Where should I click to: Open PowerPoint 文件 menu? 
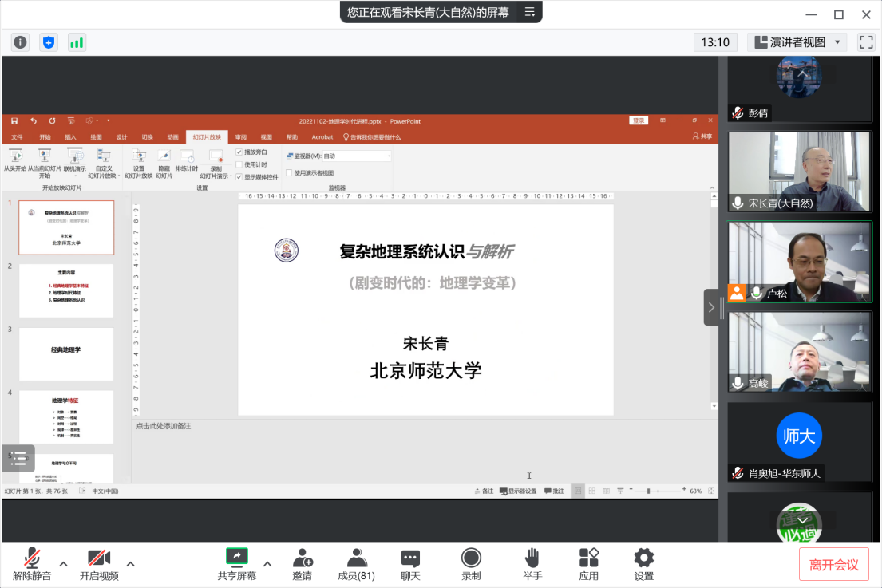pos(17,137)
